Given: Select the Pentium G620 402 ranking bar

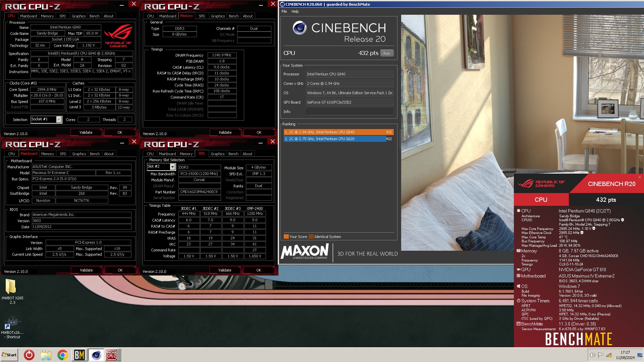Looking at the screenshot, I should (x=338, y=139).
